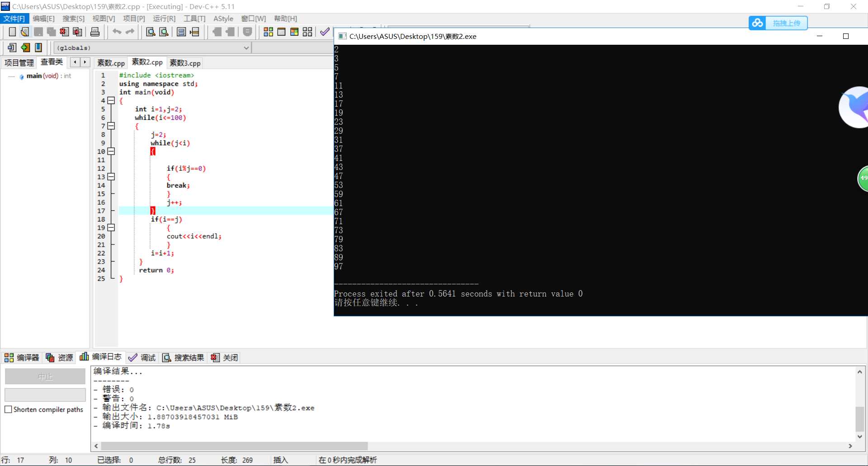Open the 资源 bottom tab

pos(59,358)
